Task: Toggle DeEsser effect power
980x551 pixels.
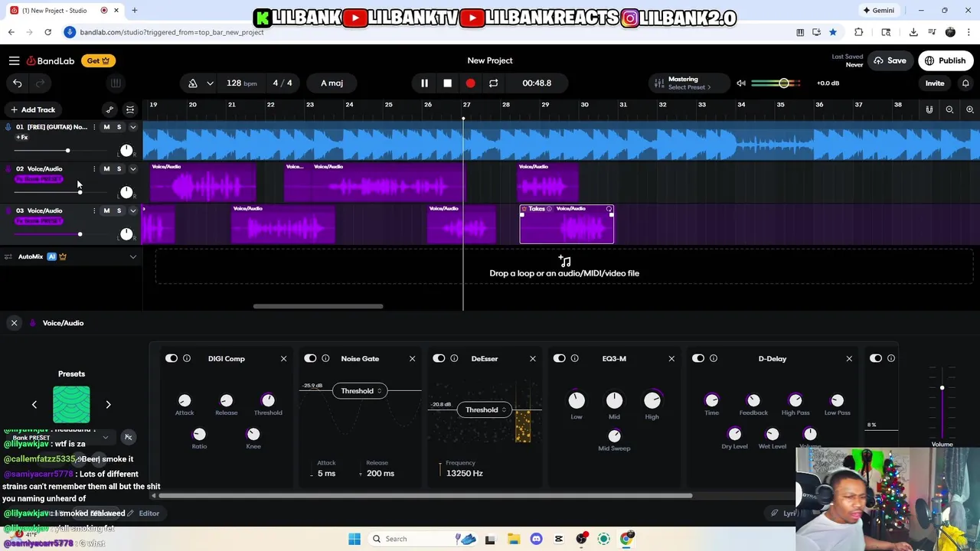Action: [x=439, y=358]
